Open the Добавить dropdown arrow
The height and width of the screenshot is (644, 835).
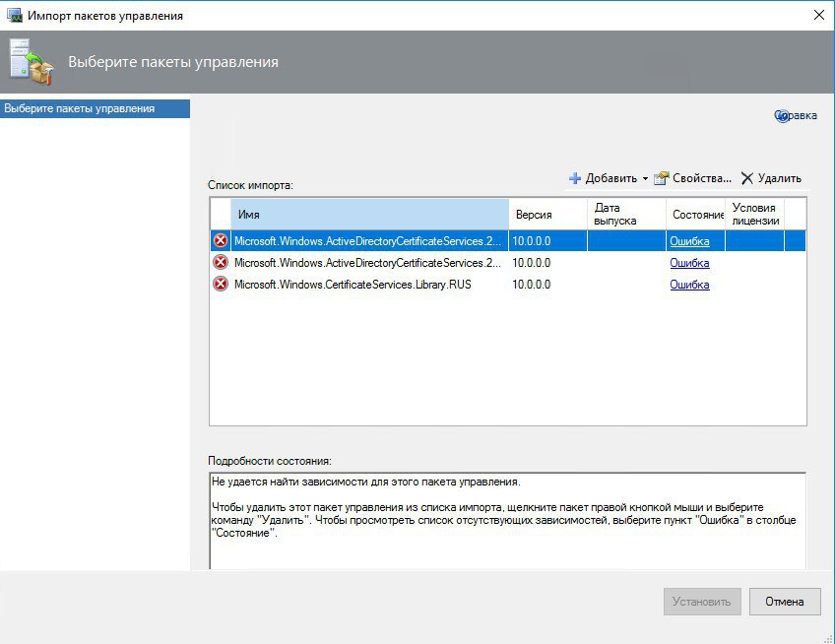645,179
